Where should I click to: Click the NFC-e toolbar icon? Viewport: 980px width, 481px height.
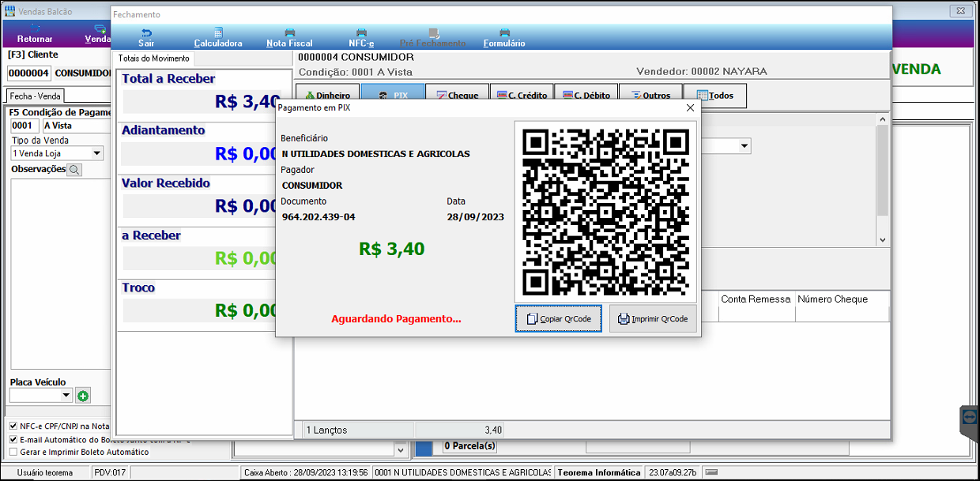click(361, 33)
